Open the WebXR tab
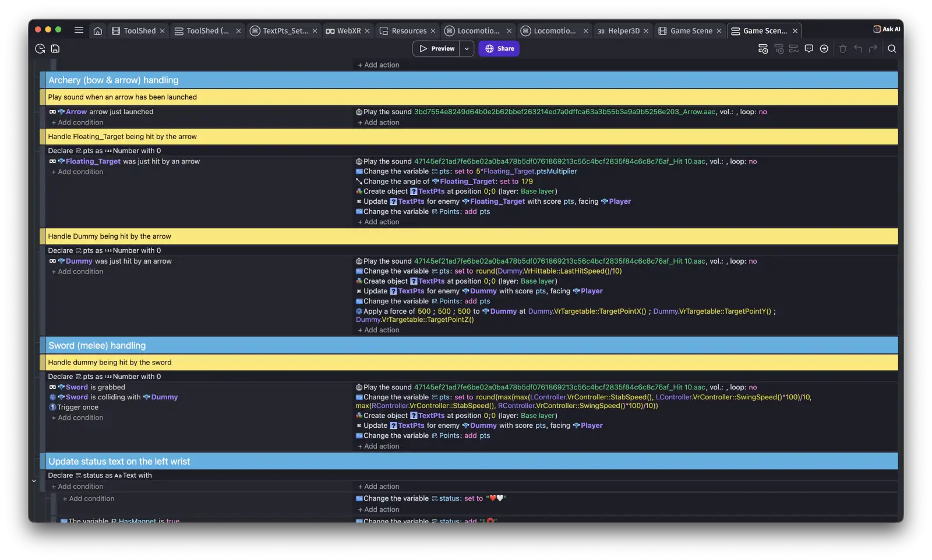932x560 pixels. (x=348, y=31)
